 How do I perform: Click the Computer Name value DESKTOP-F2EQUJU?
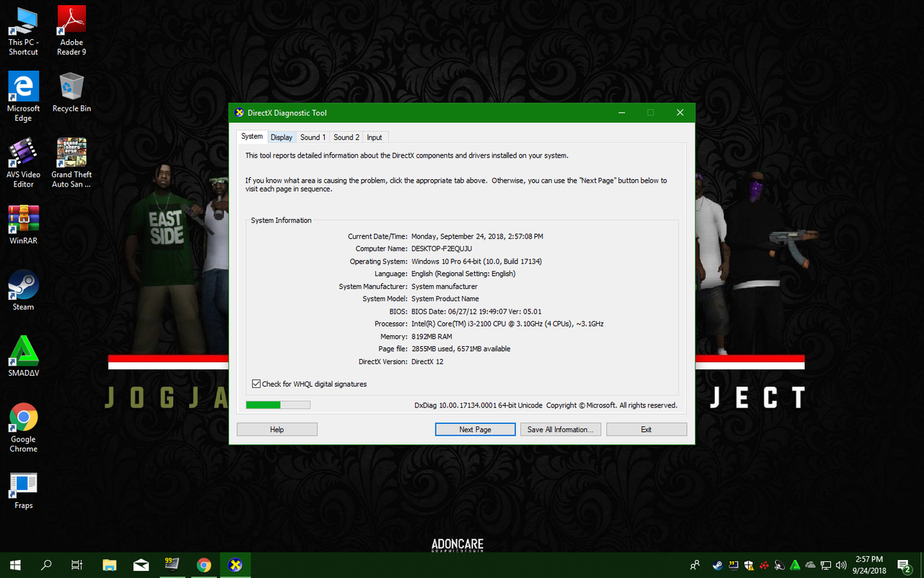pyautogui.click(x=442, y=249)
